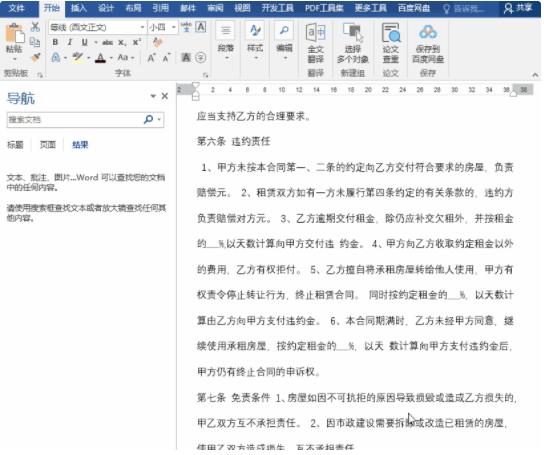Open the Paste options dropdown arrow
544x455 pixels.
click(x=15, y=59)
